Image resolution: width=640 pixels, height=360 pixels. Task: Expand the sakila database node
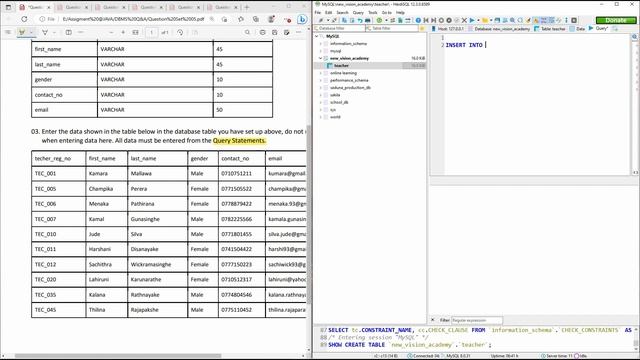click(x=321, y=95)
